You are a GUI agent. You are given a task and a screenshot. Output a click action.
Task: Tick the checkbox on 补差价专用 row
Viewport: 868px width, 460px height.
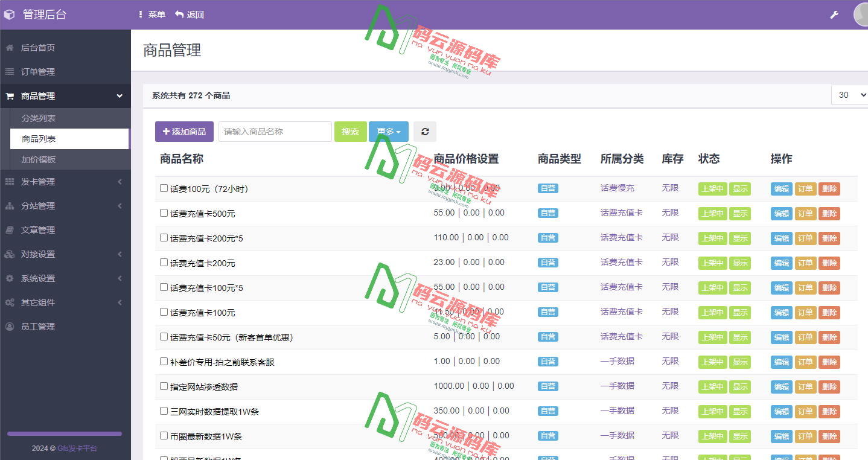click(x=163, y=361)
